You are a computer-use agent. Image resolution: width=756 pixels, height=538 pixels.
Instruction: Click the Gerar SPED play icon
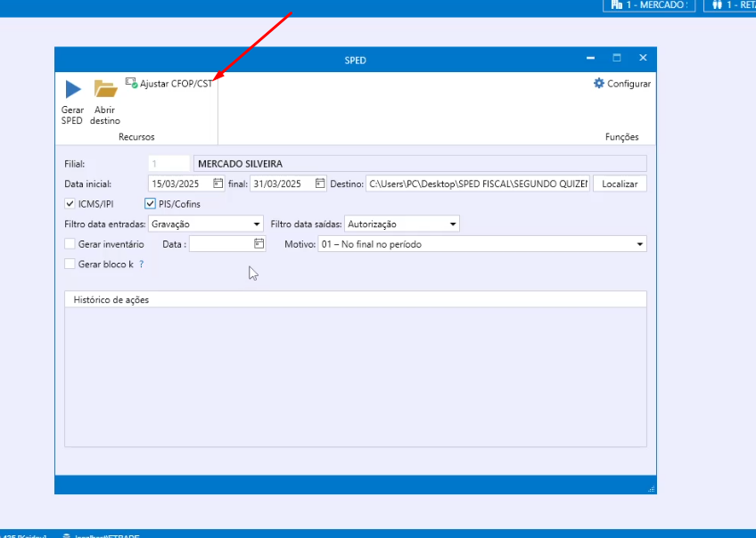[x=72, y=89]
